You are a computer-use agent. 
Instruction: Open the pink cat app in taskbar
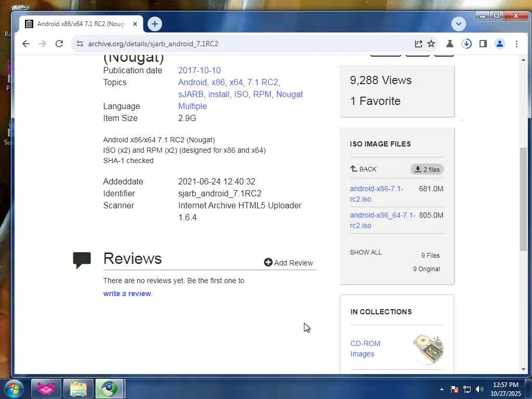pyautogui.click(x=46, y=389)
